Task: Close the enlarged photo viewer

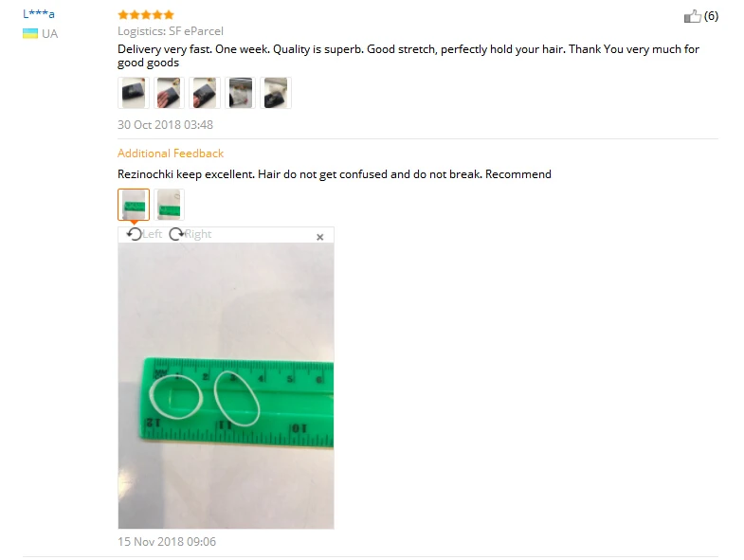Action: click(319, 237)
